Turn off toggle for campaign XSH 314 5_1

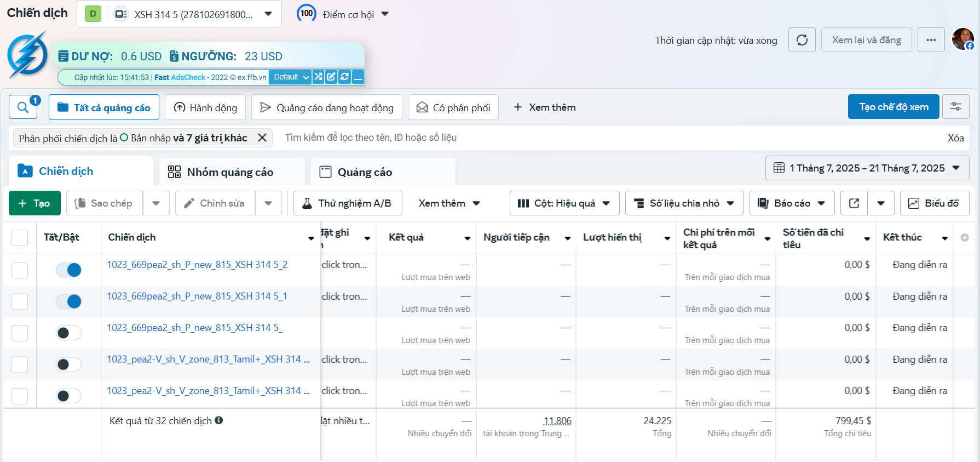click(x=68, y=301)
